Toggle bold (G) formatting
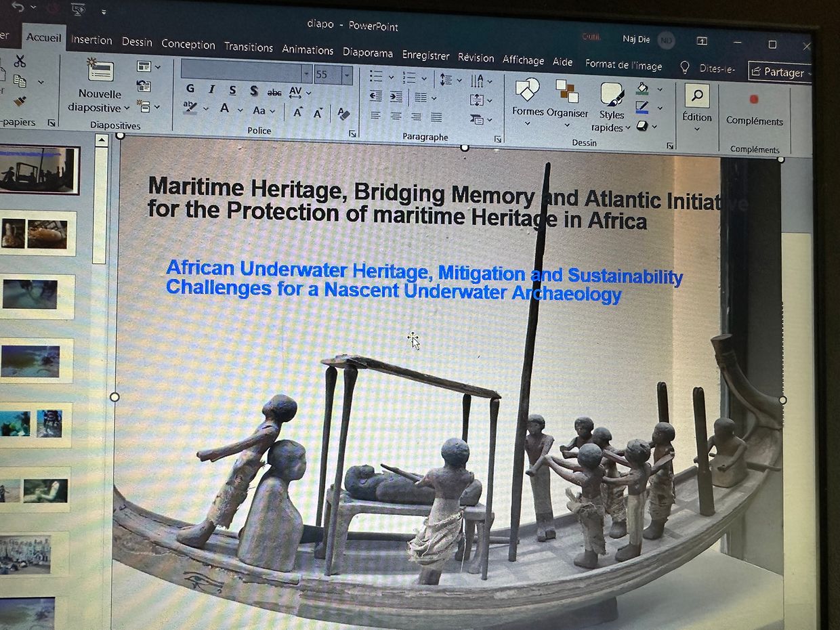Image resolution: width=840 pixels, height=630 pixels. (190, 89)
